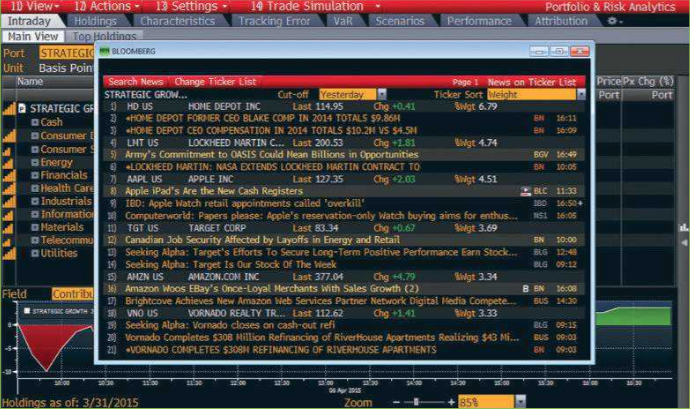Click bar chart icon next to Financials
This screenshot has width=690, height=409.
point(9,176)
